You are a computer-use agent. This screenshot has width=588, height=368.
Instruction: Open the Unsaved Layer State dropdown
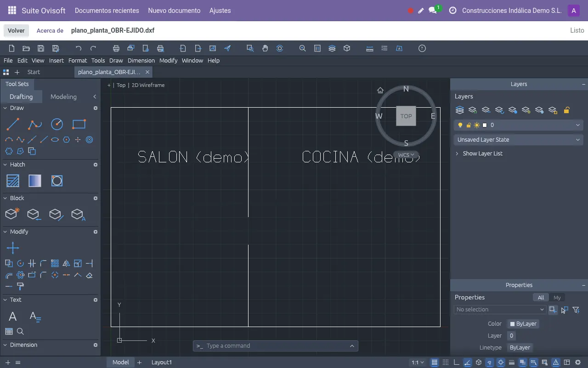click(x=518, y=140)
